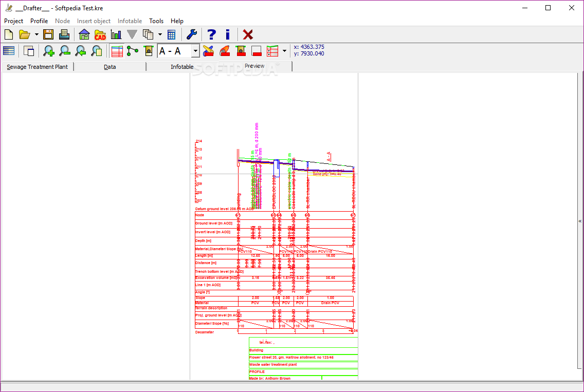Click the 'Invert level [m AOD]' row label

[x=213, y=232]
